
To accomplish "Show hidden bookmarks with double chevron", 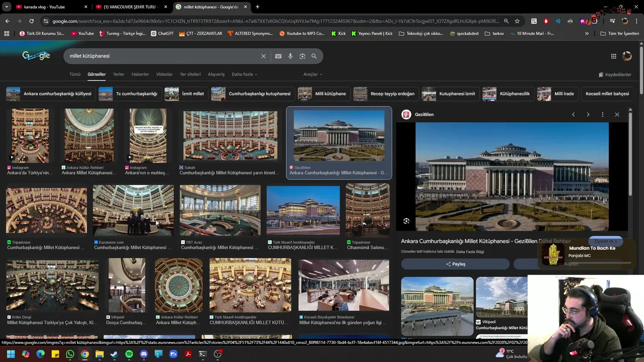I will (x=587, y=34).
